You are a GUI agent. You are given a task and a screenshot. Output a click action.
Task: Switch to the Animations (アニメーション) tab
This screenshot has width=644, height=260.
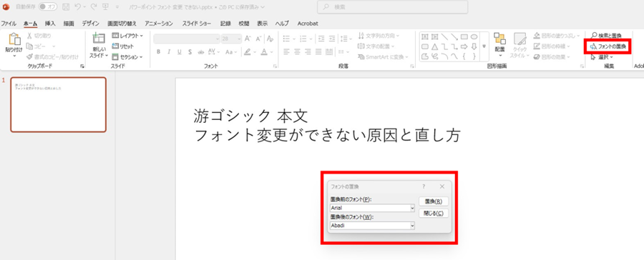pos(159,24)
